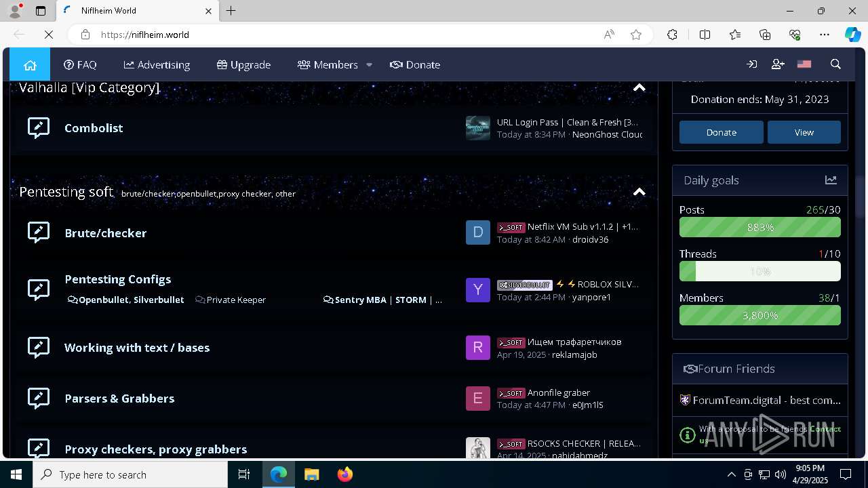This screenshot has height=488, width=868.
Task: Open URL Login Pass latest thread
Action: pyautogui.click(x=567, y=122)
